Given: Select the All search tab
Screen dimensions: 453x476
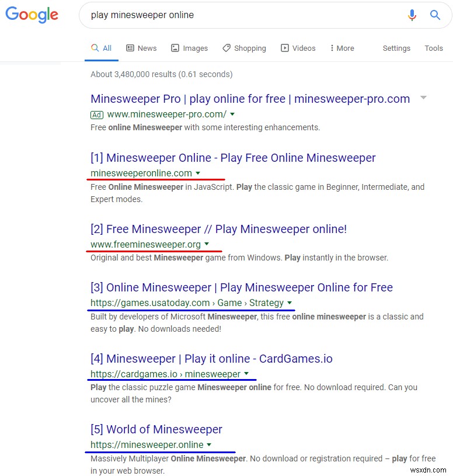Looking at the screenshot, I should pyautogui.click(x=102, y=48).
